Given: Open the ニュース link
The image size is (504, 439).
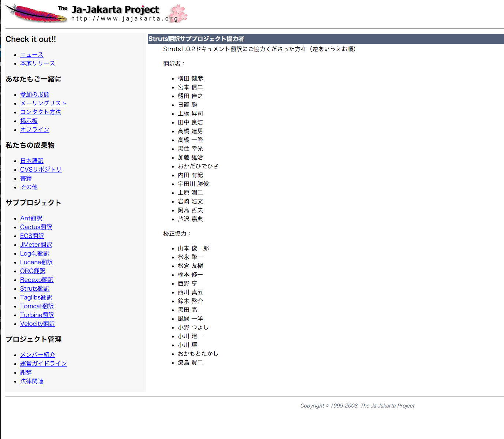Looking at the screenshot, I should (31, 55).
